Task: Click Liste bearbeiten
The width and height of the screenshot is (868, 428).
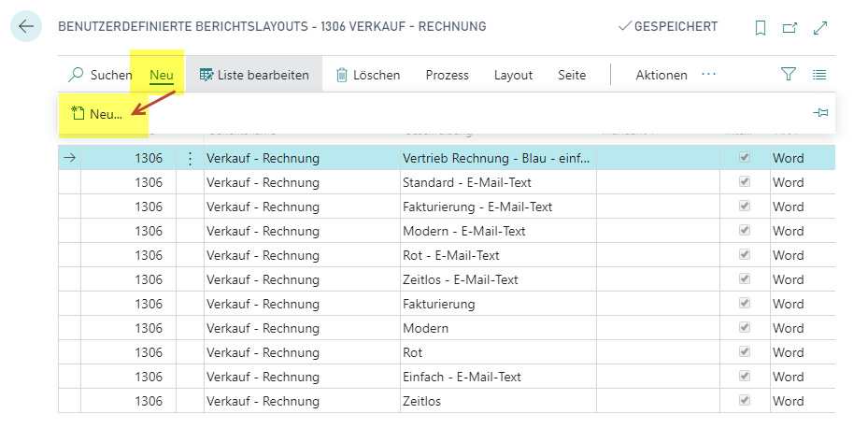Action: click(254, 75)
